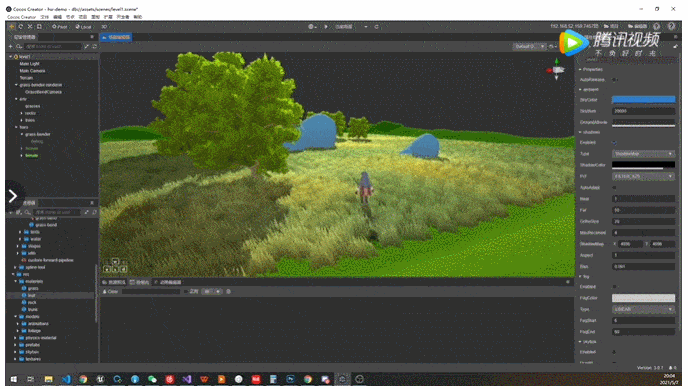Image resolution: width=688 pixels, height=389 pixels.
Task: Open the fog Type LINEAR dropdown
Action: (x=643, y=309)
